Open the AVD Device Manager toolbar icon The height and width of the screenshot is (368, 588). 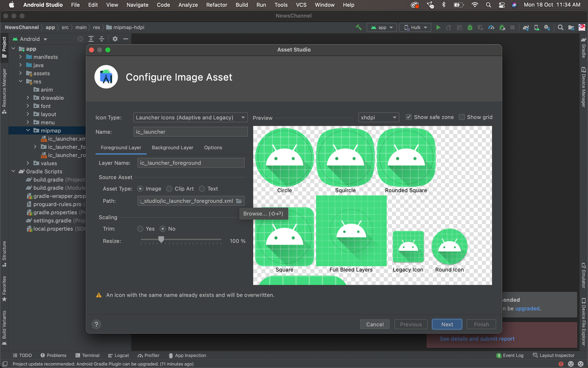tap(537, 28)
